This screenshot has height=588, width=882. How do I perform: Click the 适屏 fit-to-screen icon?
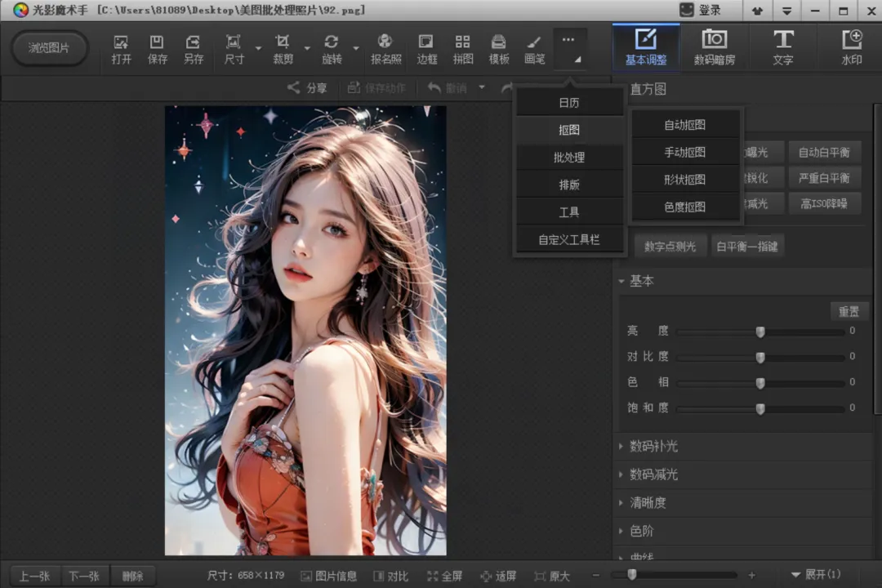pos(485,576)
